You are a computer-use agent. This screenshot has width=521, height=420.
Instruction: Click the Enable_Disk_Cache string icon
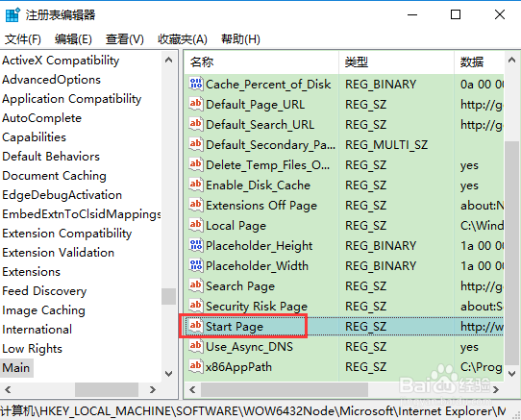(x=196, y=185)
